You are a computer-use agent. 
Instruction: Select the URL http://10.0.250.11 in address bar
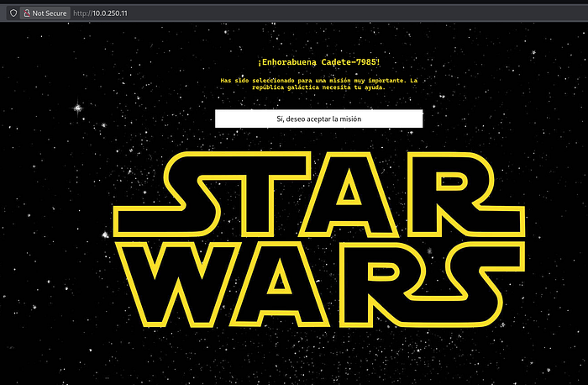coord(100,13)
